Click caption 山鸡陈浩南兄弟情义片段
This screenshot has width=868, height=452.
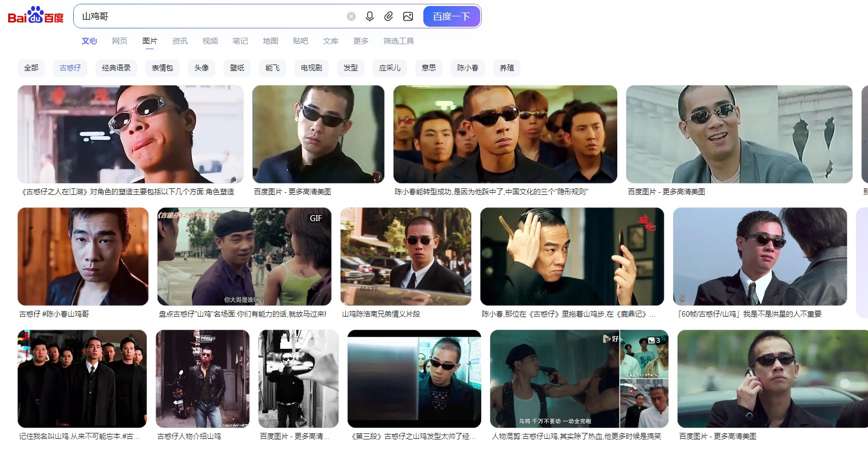point(381,314)
